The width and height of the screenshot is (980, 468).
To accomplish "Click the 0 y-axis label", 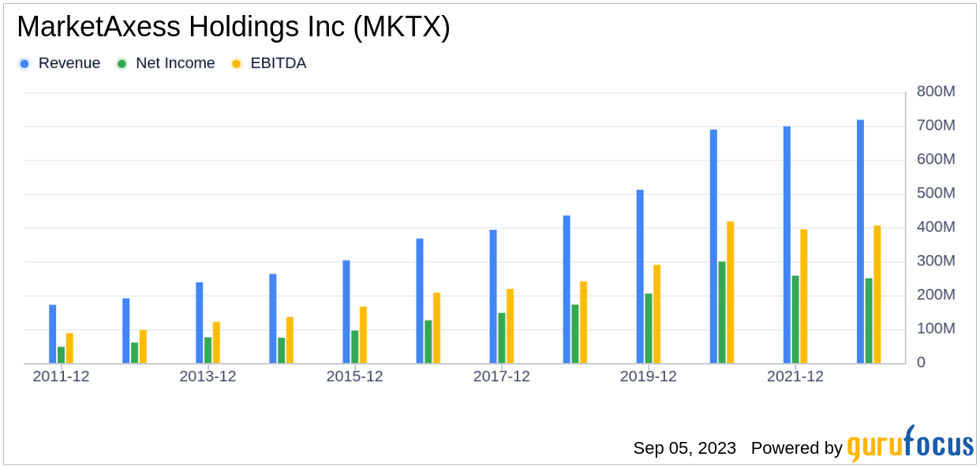I will pos(921,363).
